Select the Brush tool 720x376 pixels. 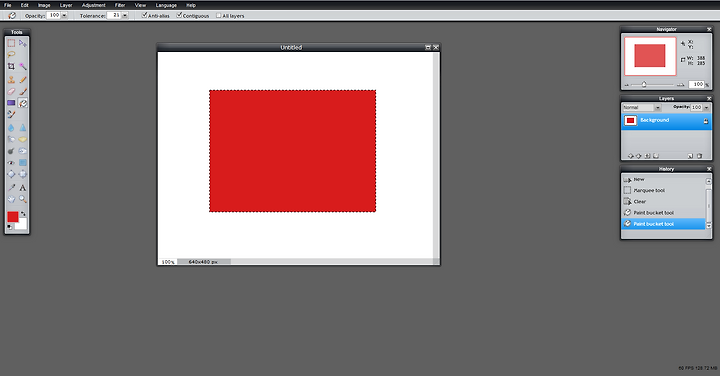pyautogui.click(x=22, y=91)
